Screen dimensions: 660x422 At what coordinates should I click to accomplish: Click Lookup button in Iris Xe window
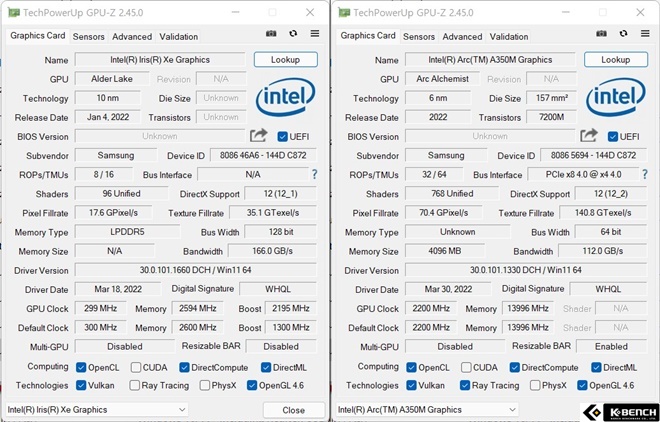285,59
